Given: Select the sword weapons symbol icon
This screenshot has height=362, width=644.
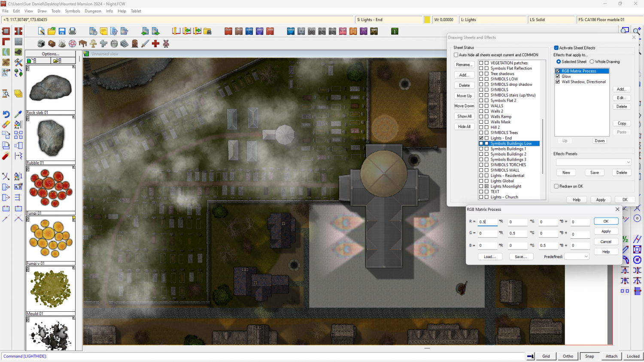Looking at the screenshot, I should point(145,43).
